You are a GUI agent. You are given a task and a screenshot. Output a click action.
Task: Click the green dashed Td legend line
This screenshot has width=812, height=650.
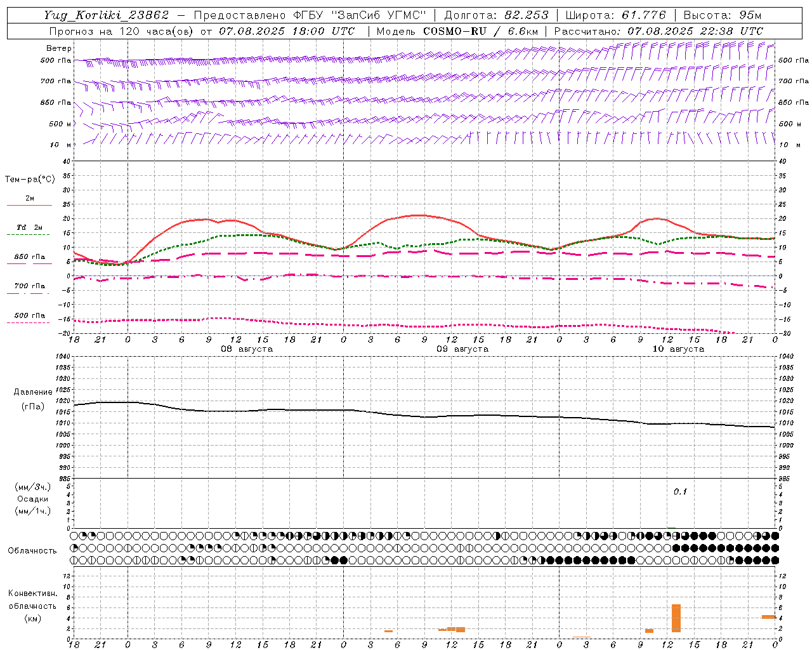click(28, 234)
